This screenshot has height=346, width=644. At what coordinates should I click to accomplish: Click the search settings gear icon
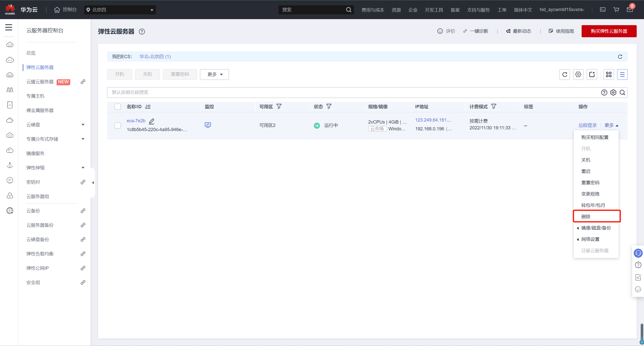[613, 93]
